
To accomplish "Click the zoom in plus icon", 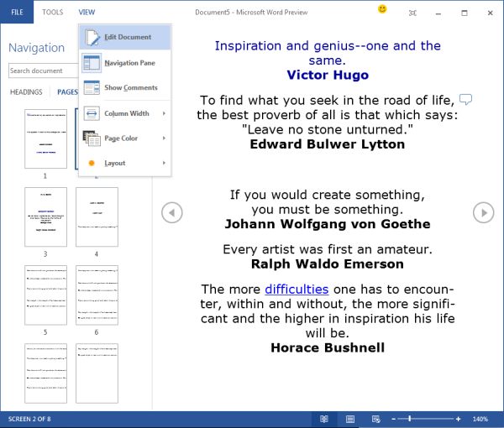I will click(x=458, y=419).
